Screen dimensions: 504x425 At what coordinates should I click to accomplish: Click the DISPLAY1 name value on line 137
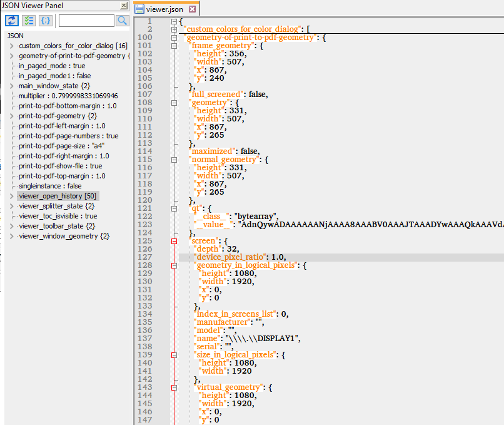pos(263,339)
